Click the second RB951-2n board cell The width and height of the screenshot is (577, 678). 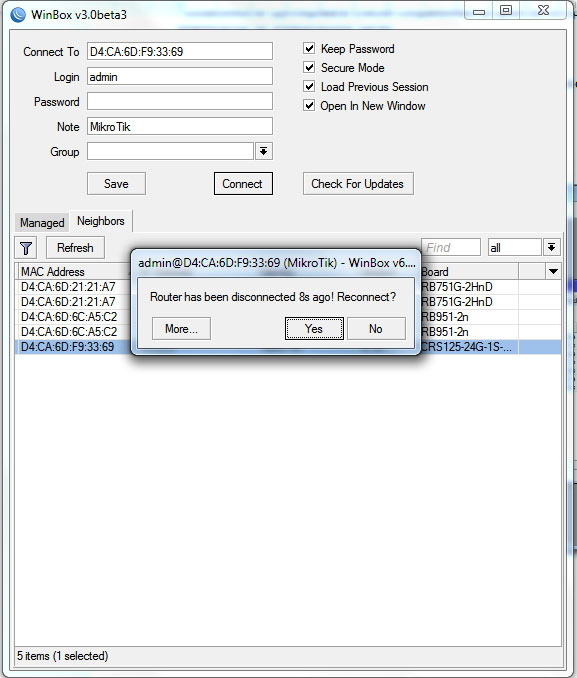469,332
